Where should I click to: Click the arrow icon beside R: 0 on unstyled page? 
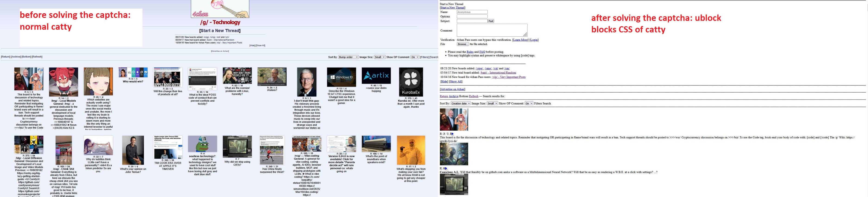click(x=446, y=168)
